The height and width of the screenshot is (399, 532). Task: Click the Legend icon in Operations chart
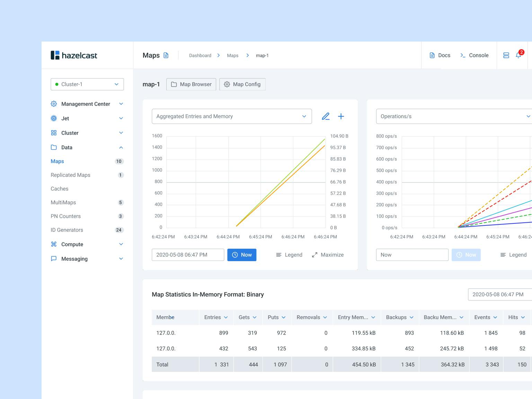[503, 255]
